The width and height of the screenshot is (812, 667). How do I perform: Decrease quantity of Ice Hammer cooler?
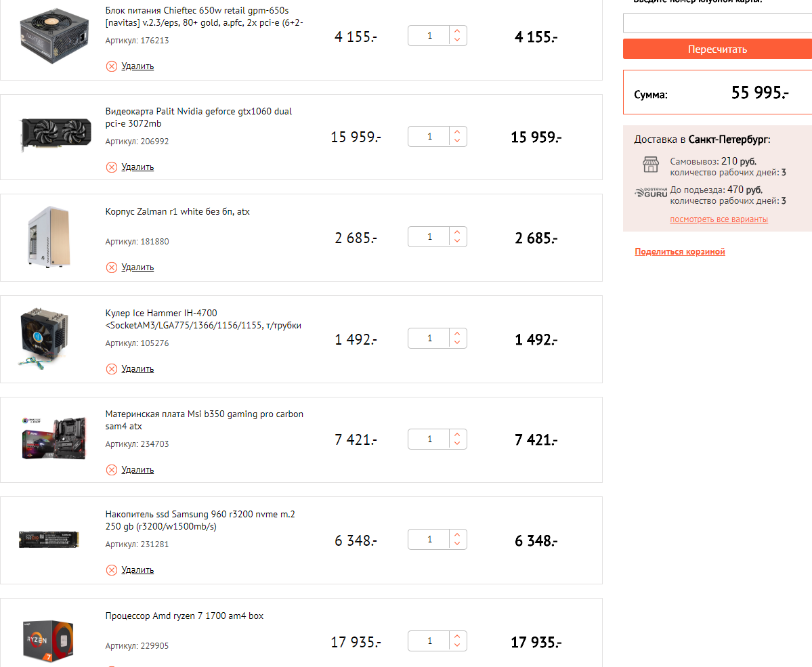pyautogui.click(x=457, y=343)
